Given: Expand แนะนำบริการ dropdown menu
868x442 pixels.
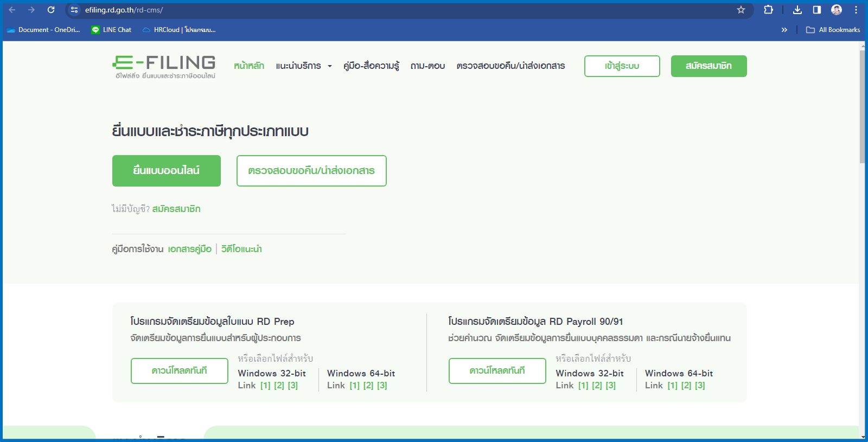Looking at the screenshot, I should tap(304, 66).
